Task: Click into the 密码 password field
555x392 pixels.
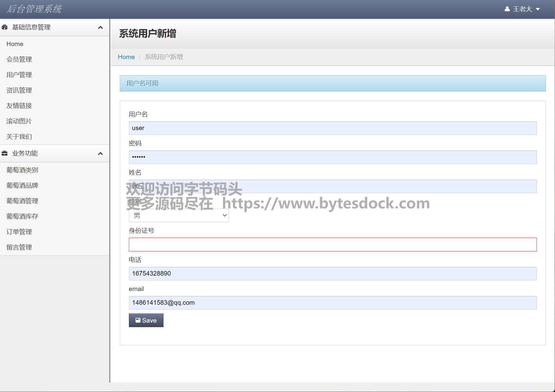Action: [332, 157]
